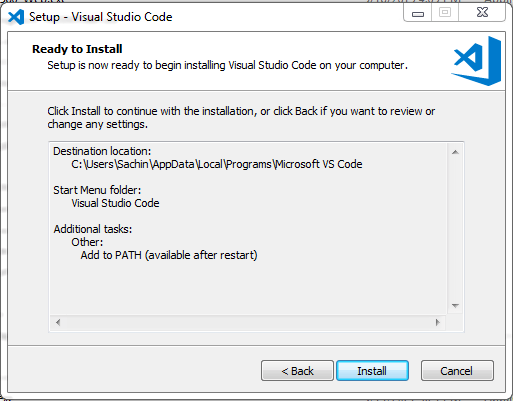This screenshot has width=513, height=401.
Task: Click the horizontal scrollbar track in the summary box
Action: (x=248, y=322)
